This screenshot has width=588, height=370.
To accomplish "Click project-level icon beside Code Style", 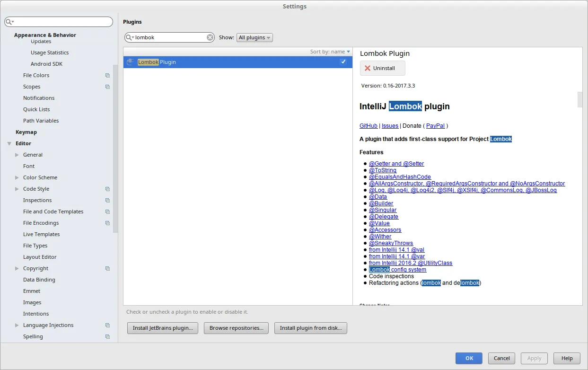I will (107, 189).
